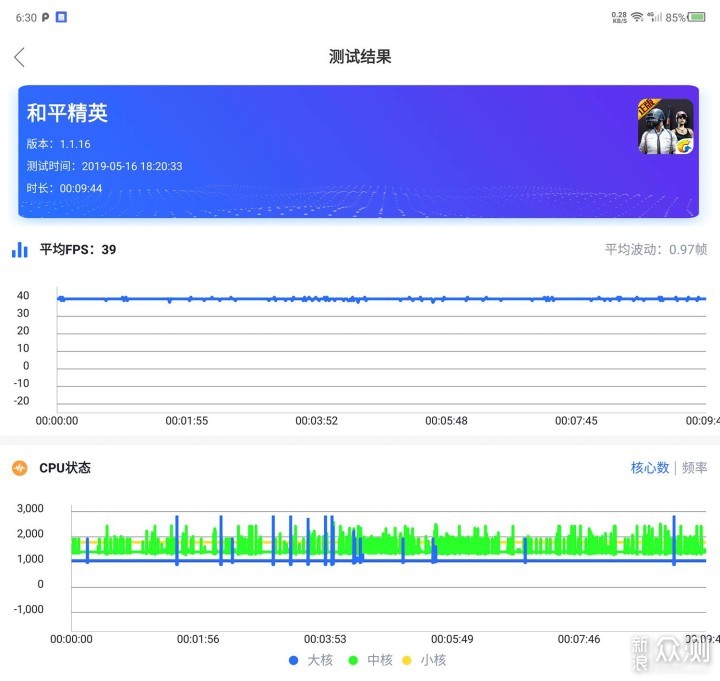The image size is (720, 681).
Task: Tap the 00:03:52 label on FPS axis
Action: point(316,421)
